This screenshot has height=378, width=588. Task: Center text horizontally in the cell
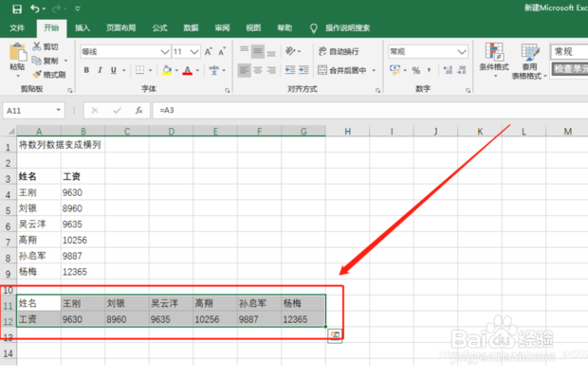point(258,70)
